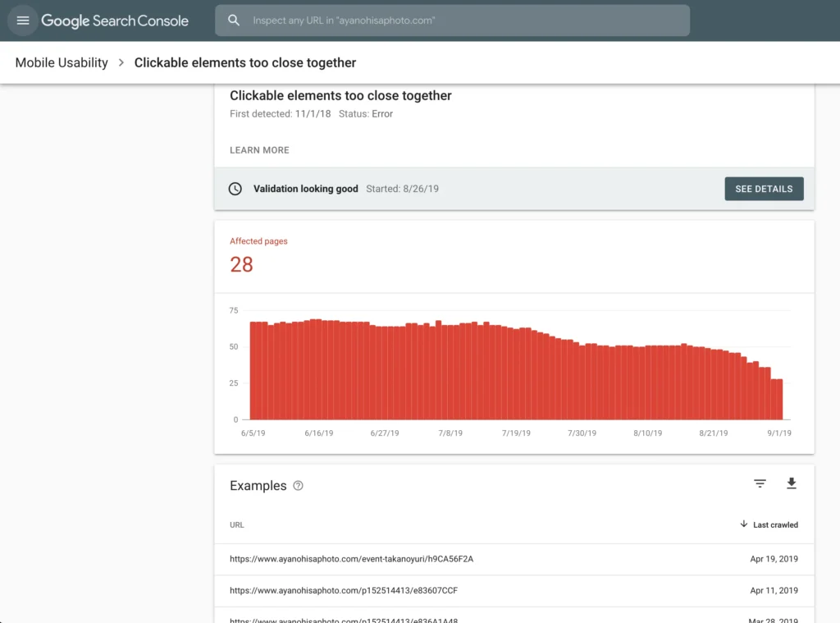Open the event-takanoyuri/h9CA56F2A URL row
Image resolution: width=840 pixels, height=623 pixels.
pyautogui.click(x=514, y=559)
